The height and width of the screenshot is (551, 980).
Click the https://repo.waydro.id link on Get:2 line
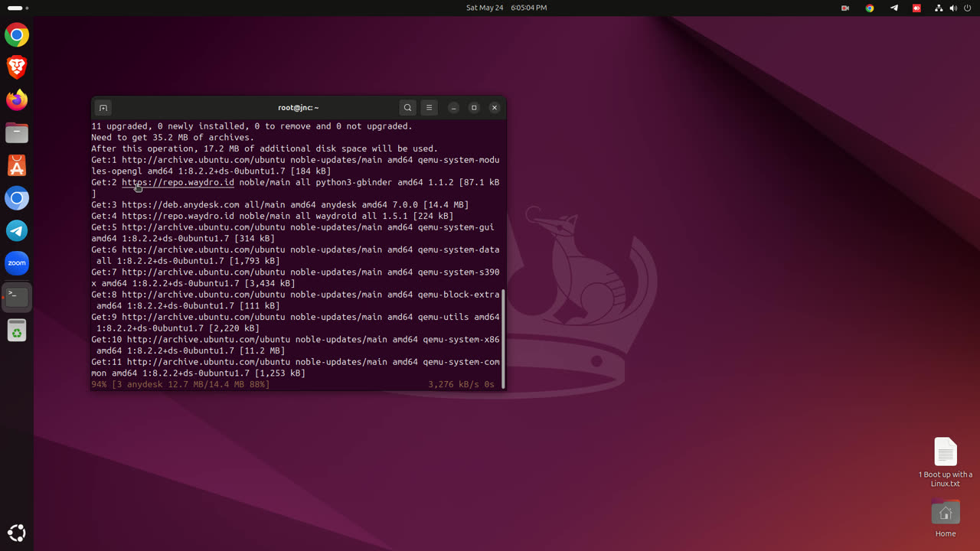point(178,182)
